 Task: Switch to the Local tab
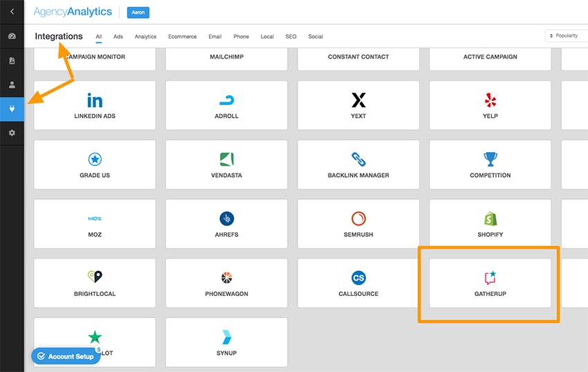pos(267,37)
